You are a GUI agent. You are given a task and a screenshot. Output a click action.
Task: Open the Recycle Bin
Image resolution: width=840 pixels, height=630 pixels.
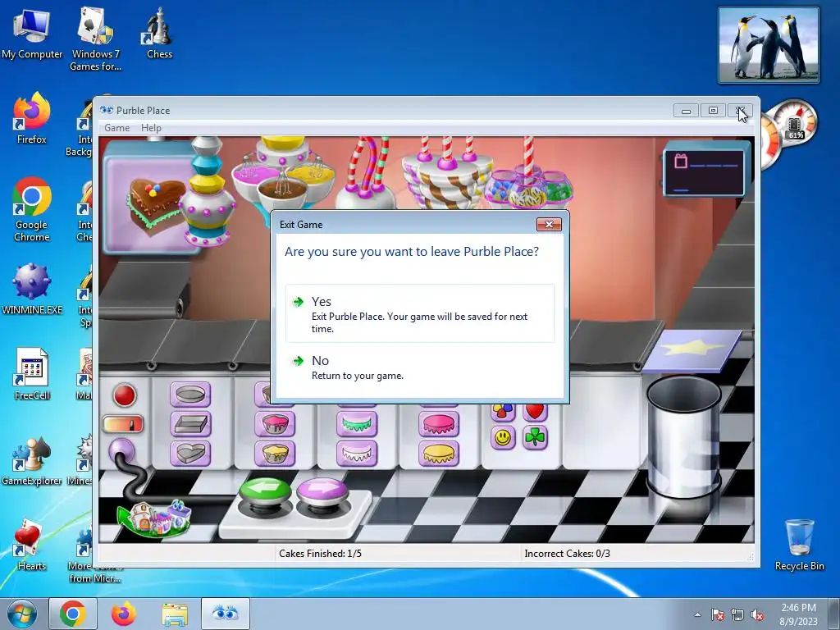tap(799, 545)
